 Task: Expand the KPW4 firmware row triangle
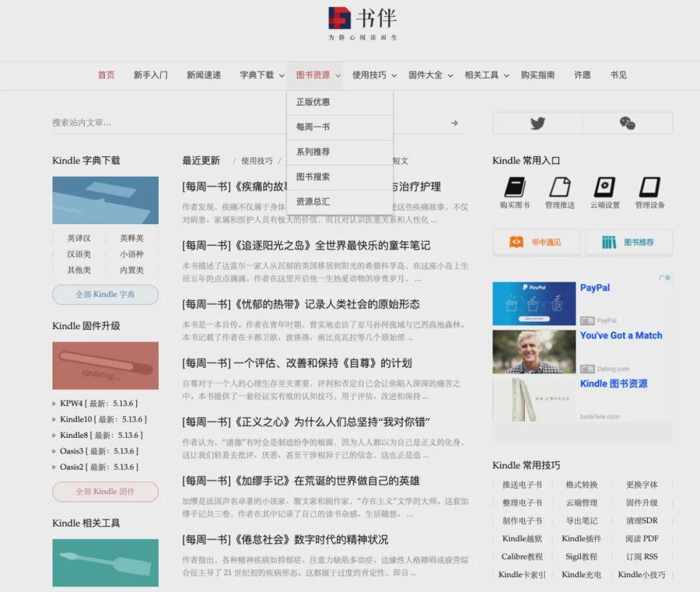pos(54,404)
